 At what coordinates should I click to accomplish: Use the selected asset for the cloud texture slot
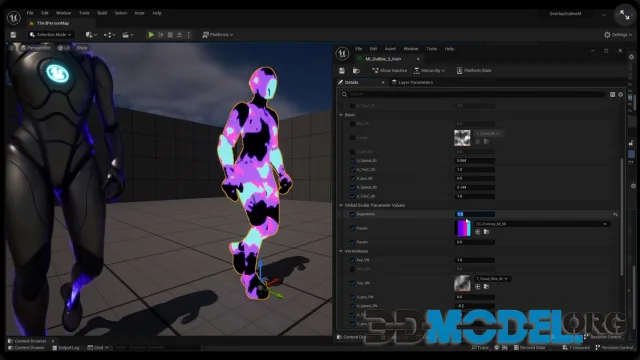[478, 141]
